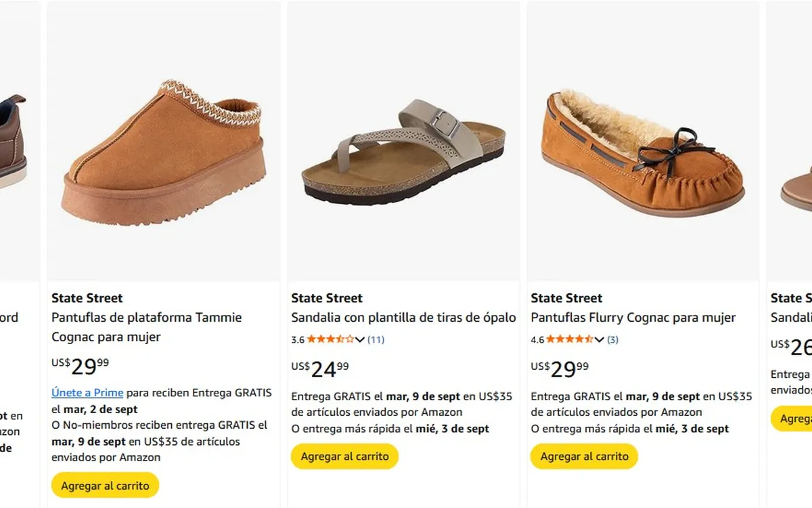Add Tammie platform slippers to cart

click(105, 486)
